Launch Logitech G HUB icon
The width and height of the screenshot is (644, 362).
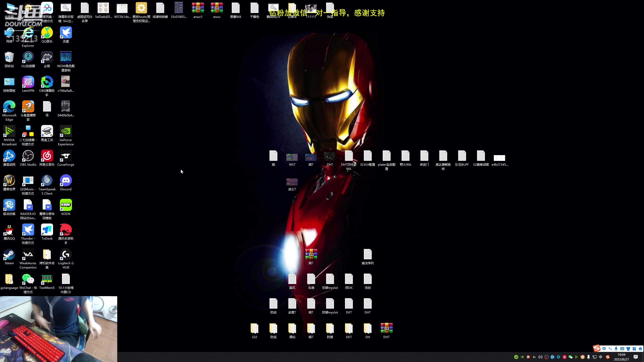(x=66, y=259)
